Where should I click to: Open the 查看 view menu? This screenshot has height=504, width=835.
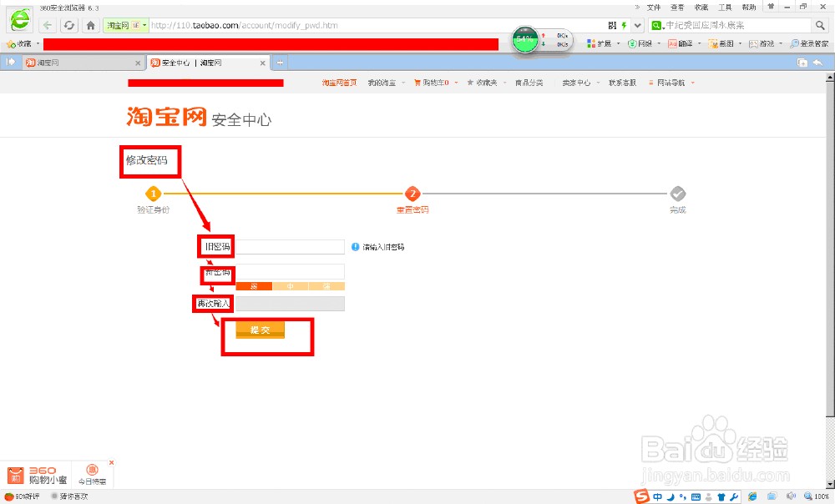677,8
